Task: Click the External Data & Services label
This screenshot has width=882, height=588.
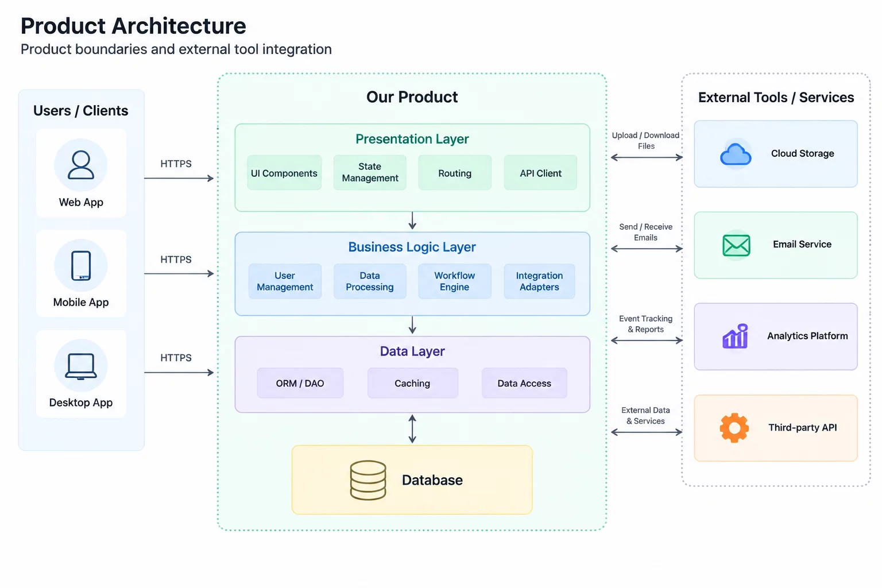Action: click(x=646, y=416)
